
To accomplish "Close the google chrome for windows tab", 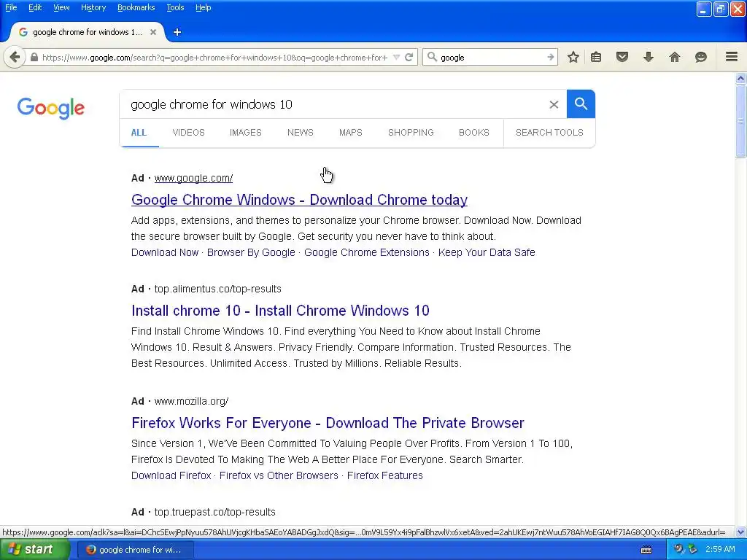I will point(153,32).
